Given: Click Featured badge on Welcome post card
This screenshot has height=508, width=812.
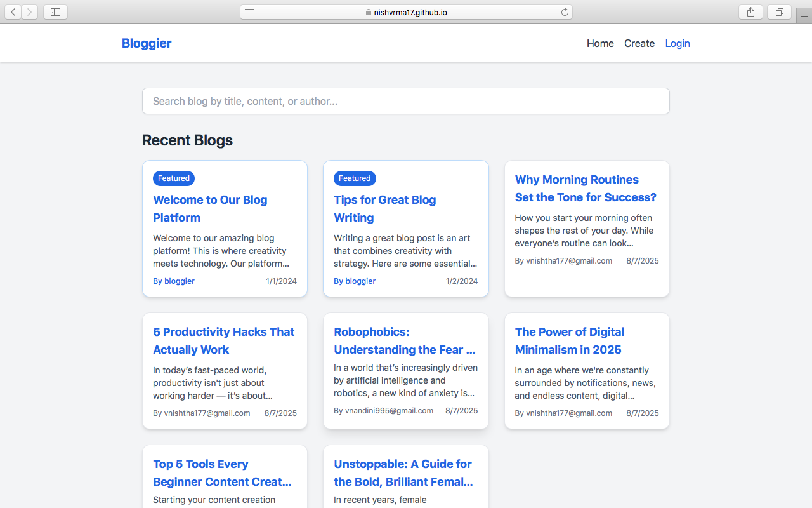Looking at the screenshot, I should click(174, 178).
